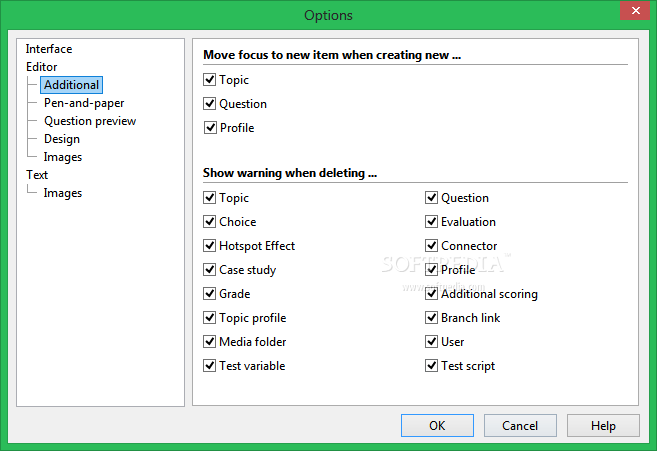Uncheck Hotspot Effect warning checkbox
The height and width of the screenshot is (451, 657).
[x=210, y=246]
